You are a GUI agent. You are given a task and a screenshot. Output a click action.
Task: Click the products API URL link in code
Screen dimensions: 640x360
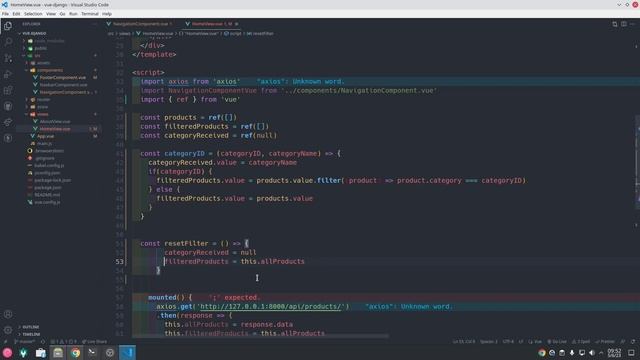pos(271,307)
